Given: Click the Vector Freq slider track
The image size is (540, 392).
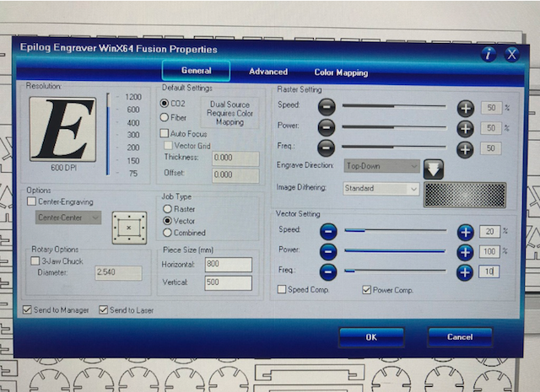Looking at the screenshot, I should [395, 271].
